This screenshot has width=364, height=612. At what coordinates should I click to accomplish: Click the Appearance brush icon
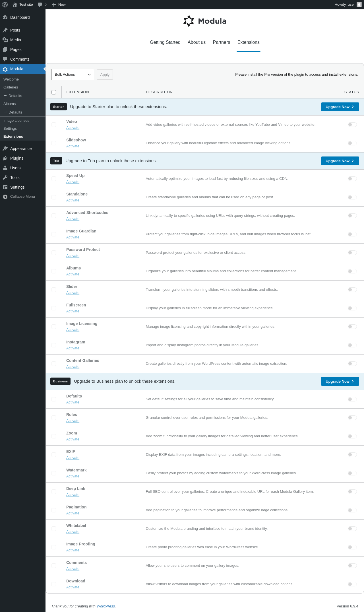pos(5,149)
